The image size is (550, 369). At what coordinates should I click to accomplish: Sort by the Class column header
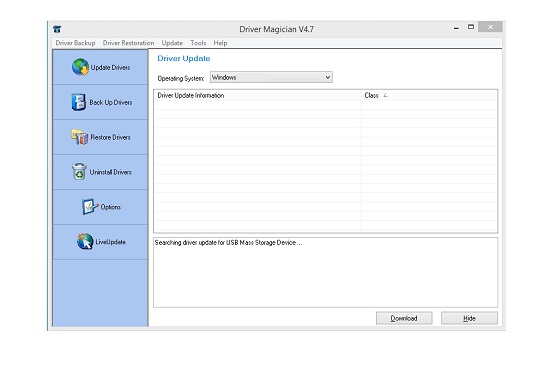(x=429, y=95)
